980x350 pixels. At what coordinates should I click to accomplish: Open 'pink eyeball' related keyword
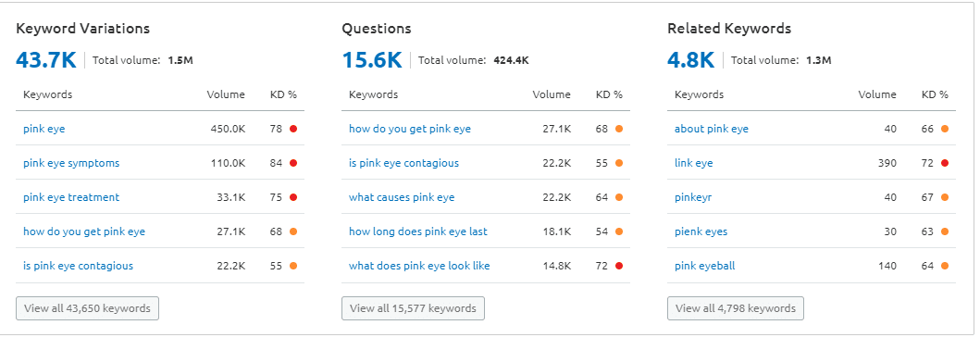pos(705,267)
